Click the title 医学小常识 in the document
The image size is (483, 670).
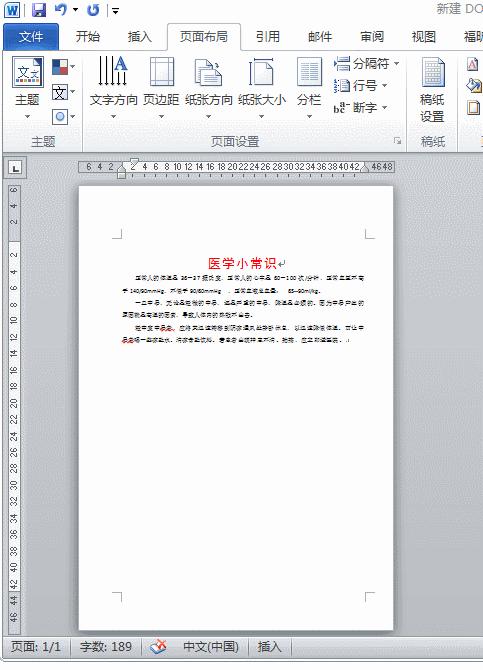[x=242, y=263]
